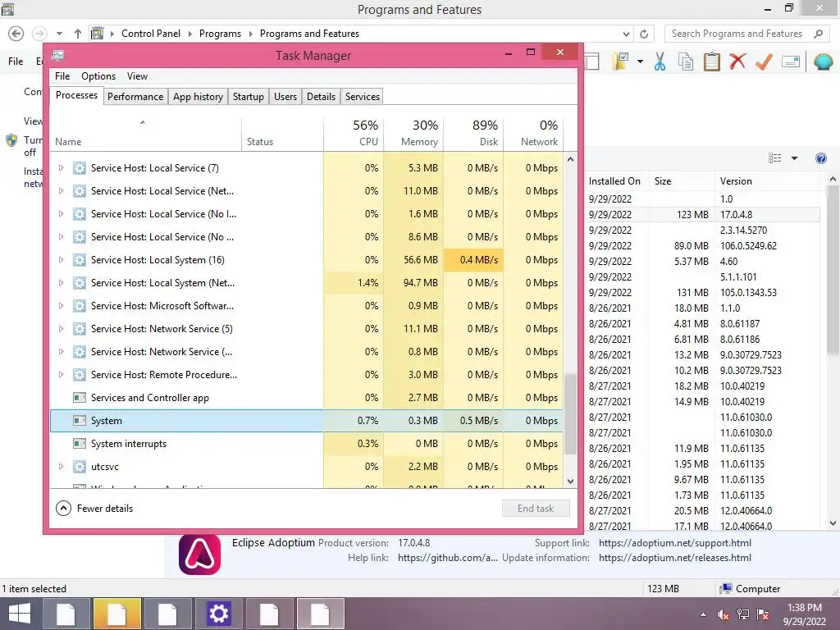Screen dimensions: 840x630
Task: Click the End task button
Action: (x=536, y=509)
